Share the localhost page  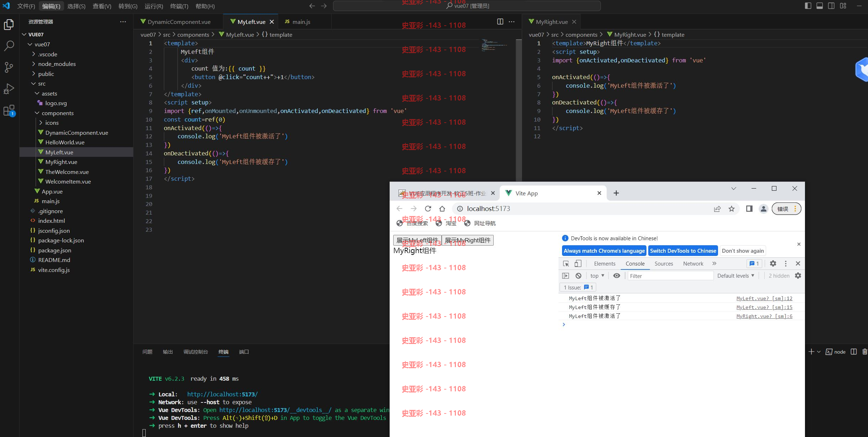coord(717,209)
